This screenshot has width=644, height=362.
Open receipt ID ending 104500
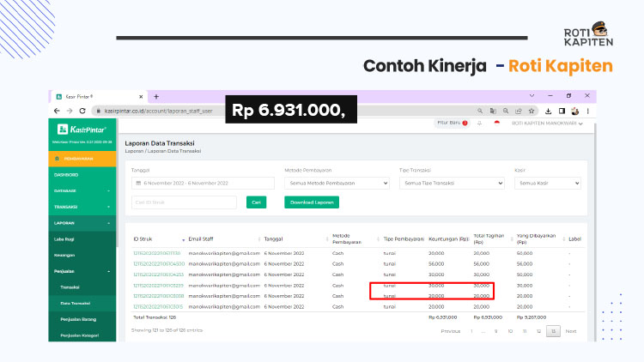(x=159, y=264)
